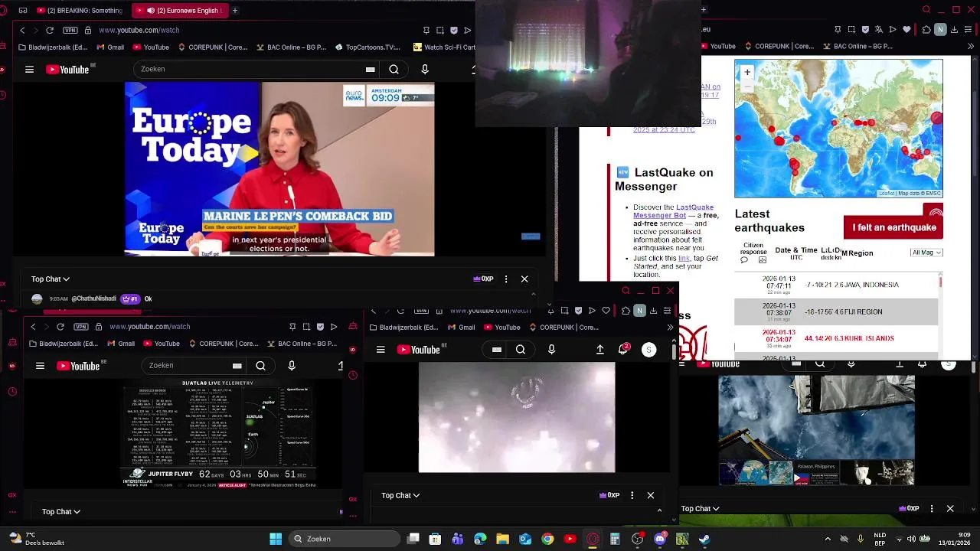
Task: Open Steam from the taskbar
Action: (704, 539)
